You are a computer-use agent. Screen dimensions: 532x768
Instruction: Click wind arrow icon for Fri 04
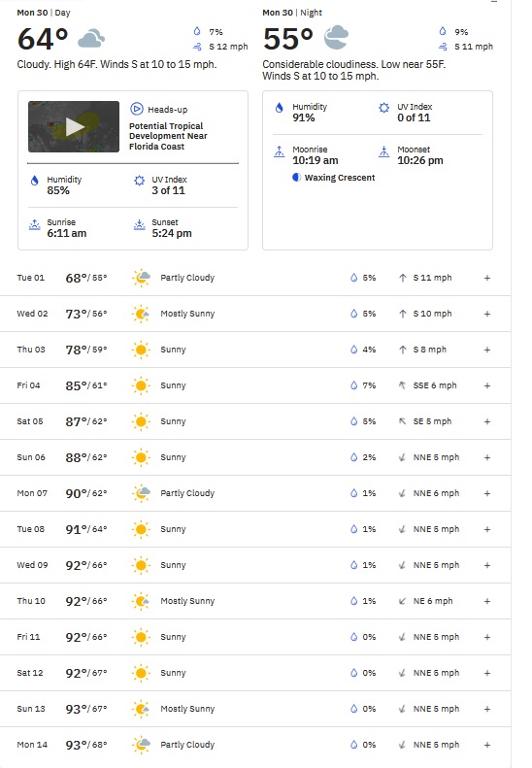[402, 385]
